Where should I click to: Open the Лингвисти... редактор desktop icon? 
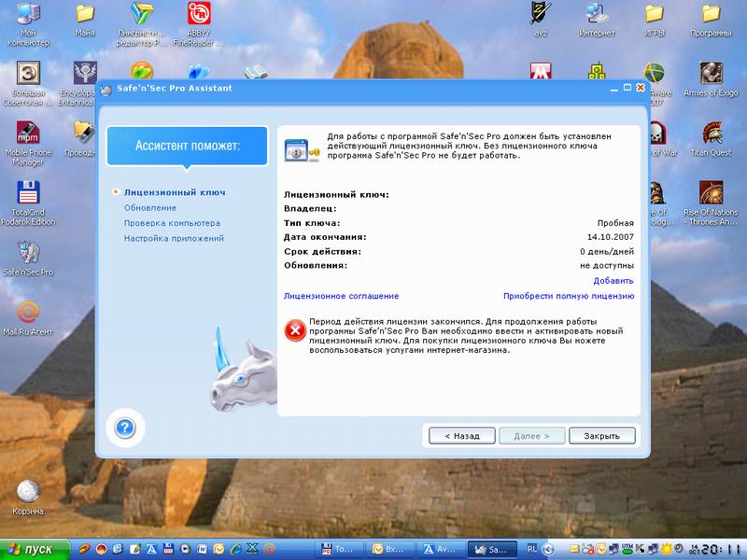[x=142, y=24]
